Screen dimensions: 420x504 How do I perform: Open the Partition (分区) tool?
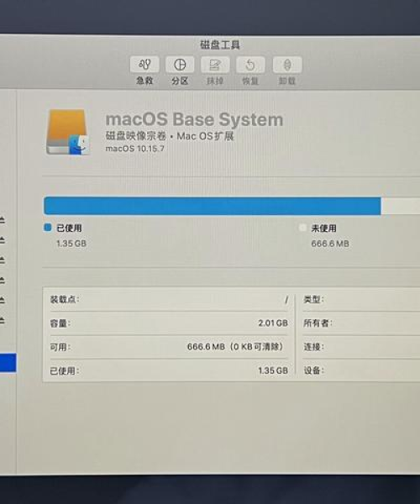(x=180, y=65)
